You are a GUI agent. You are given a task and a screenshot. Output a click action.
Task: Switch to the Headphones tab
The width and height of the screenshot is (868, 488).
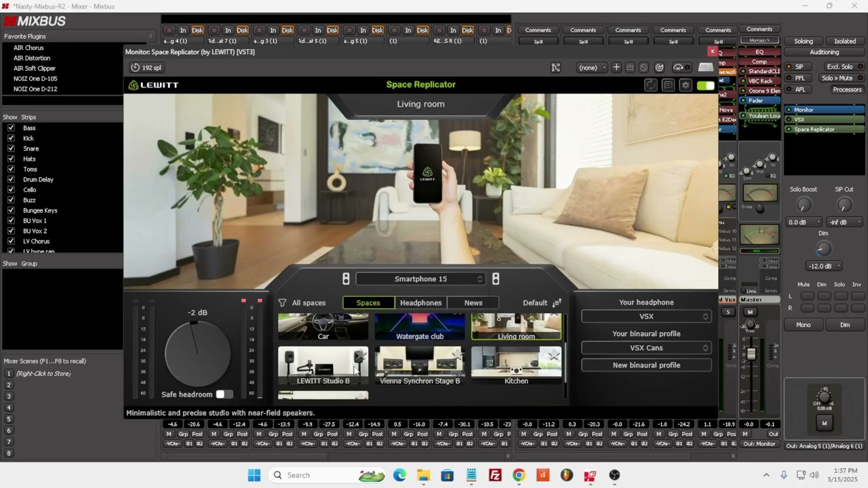[x=420, y=303]
